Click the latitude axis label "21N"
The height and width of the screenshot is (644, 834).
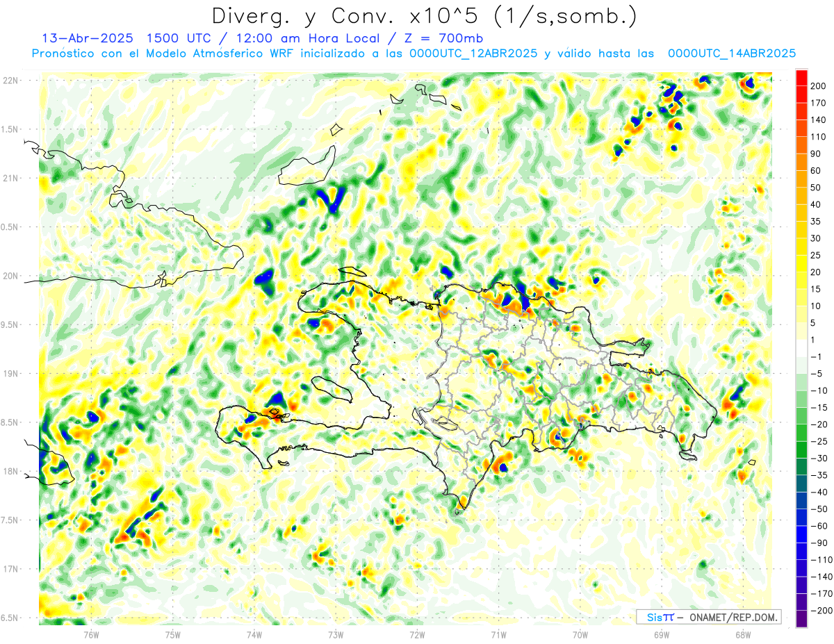(10, 178)
